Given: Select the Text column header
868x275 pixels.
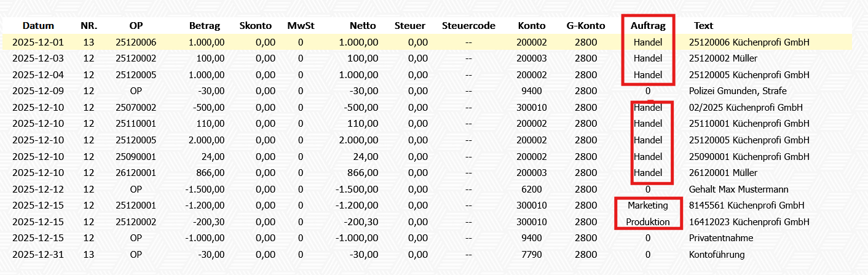Looking at the screenshot, I should click(703, 26).
